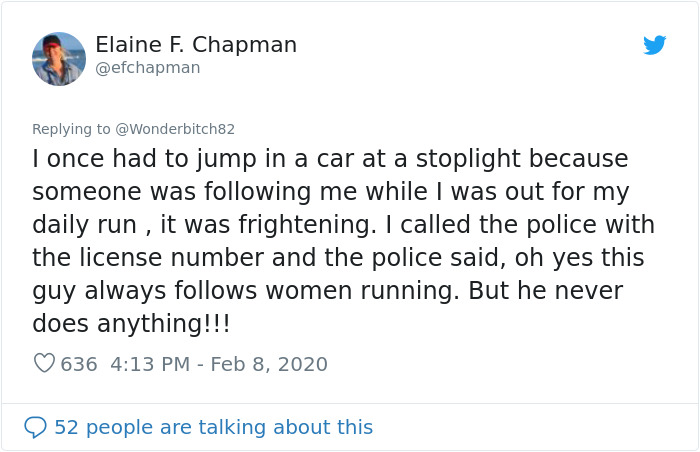Open the 4:13 PM timestamp link
This screenshot has height=452, width=700.
pyautogui.click(x=149, y=364)
